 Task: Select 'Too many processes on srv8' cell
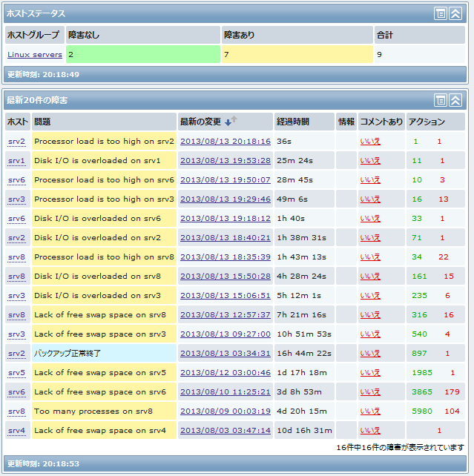(x=104, y=411)
